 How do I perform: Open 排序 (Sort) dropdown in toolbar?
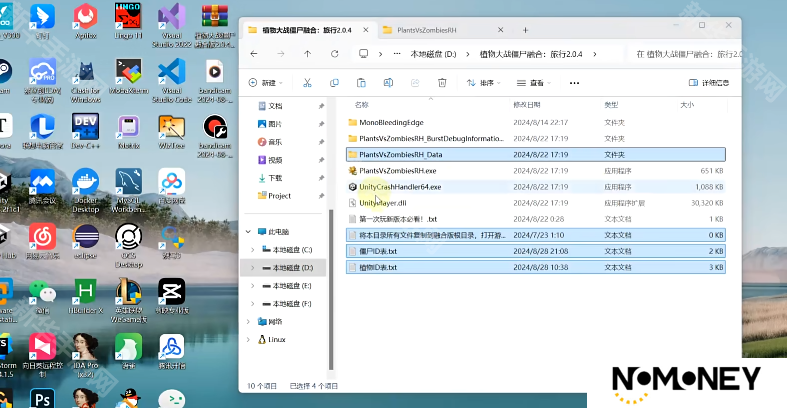[x=483, y=83]
